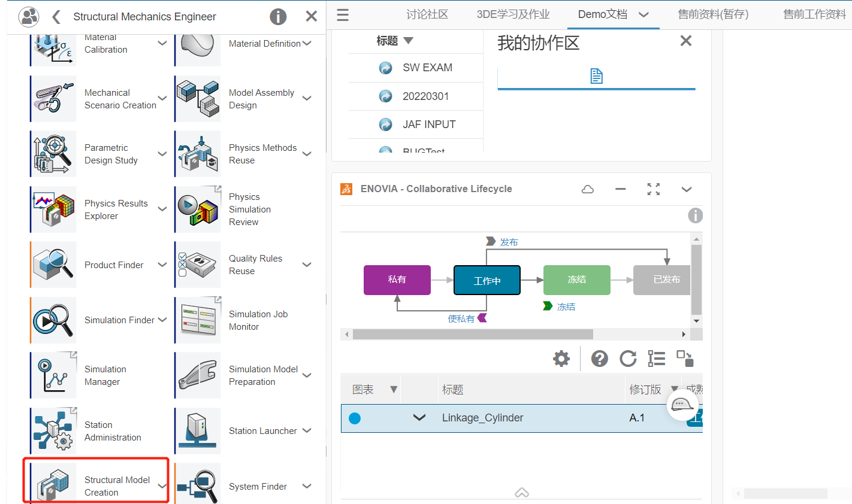Image resolution: width=852 pixels, height=504 pixels.
Task: Expand Model Assembly Design options chevron
Action: pyautogui.click(x=307, y=99)
